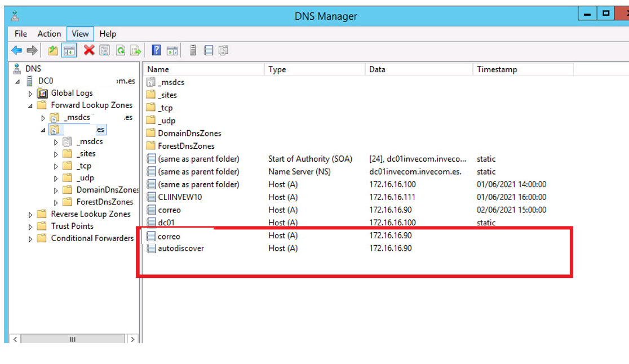Click the 172.16.16.111 data cell
Image resolution: width=629 pixels, height=364 pixels.
coord(392,198)
